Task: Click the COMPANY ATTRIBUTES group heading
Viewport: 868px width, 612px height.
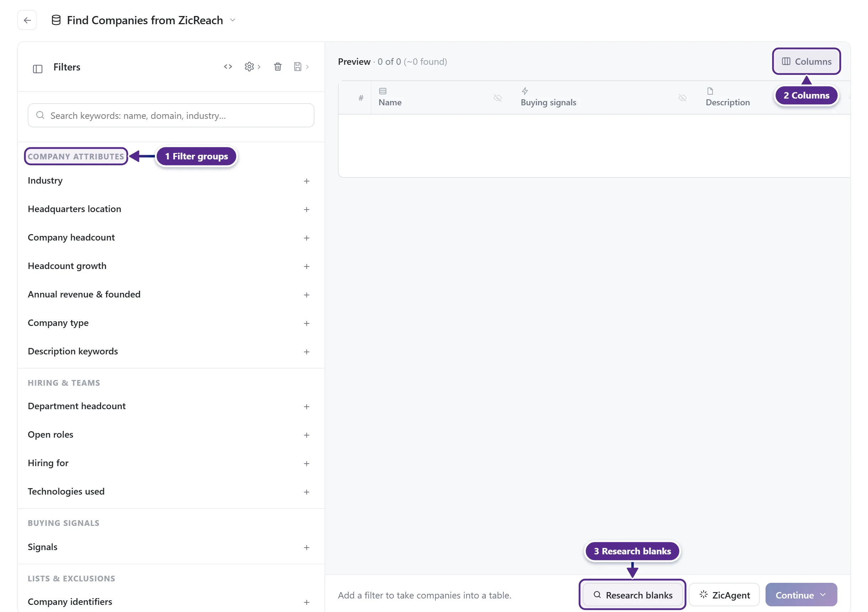Action: [x=76, y=157]
